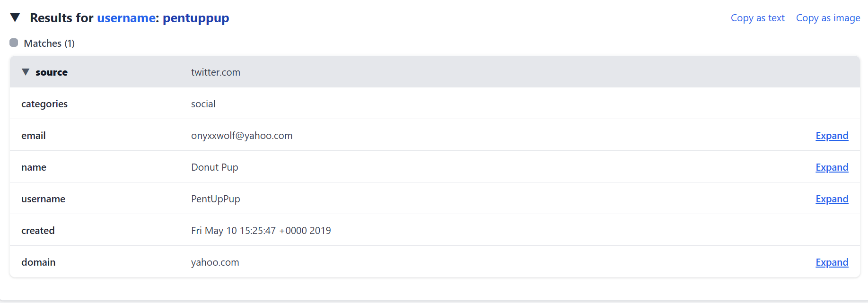Open the blue "username" link in heading
The width and height of the screenshot is (868, 303).
(126, 18)
